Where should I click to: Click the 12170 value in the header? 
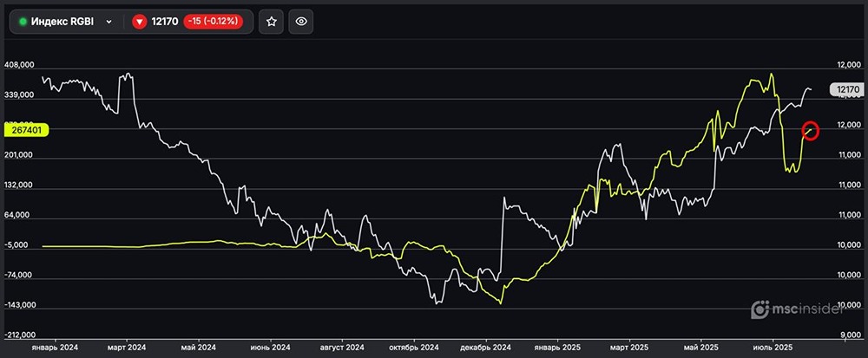click(x=164, y=22)
